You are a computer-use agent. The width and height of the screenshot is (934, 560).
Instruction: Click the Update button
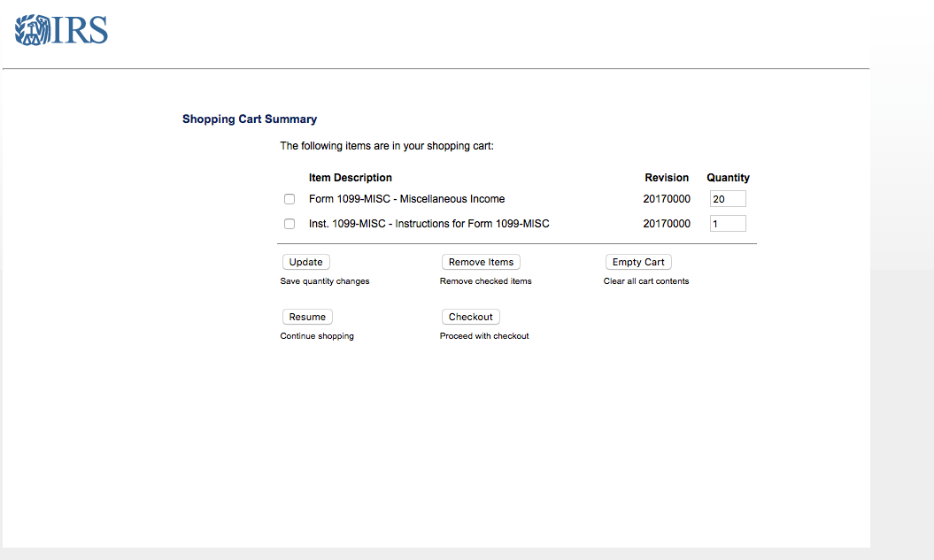click(306, 262)
